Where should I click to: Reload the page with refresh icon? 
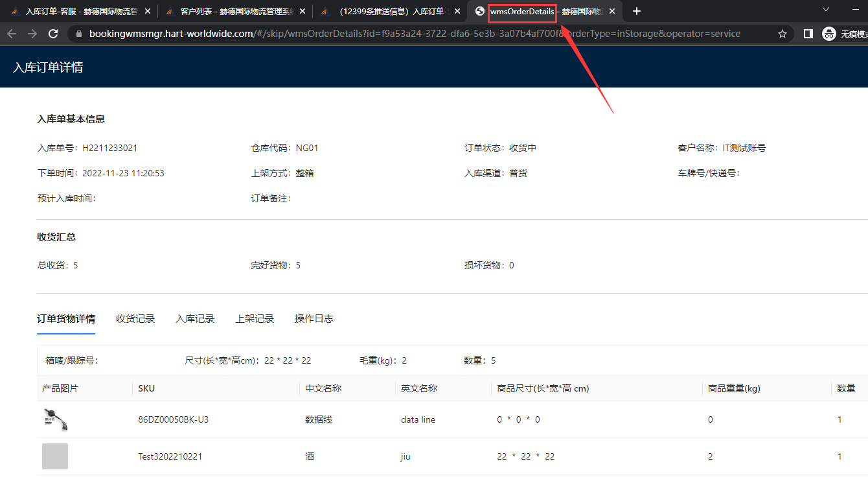pyautogui.click(x=53, y=34)
